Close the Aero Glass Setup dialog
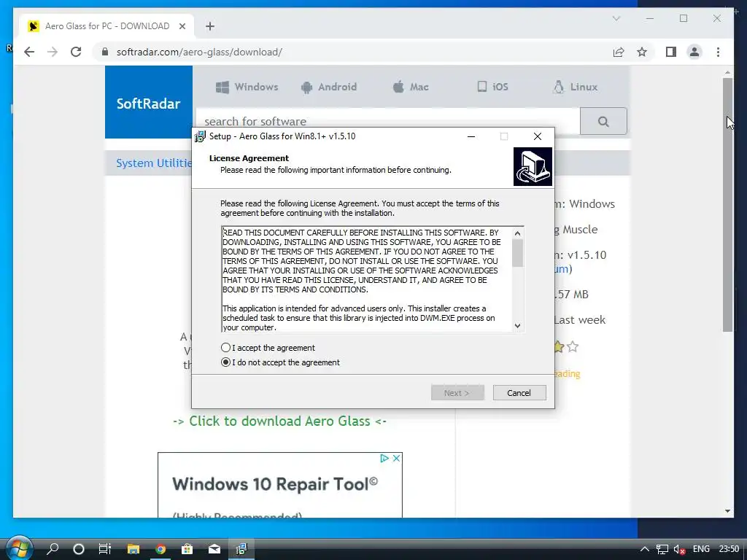The width and height of the screenshot is (747, 560). point(538,136)
